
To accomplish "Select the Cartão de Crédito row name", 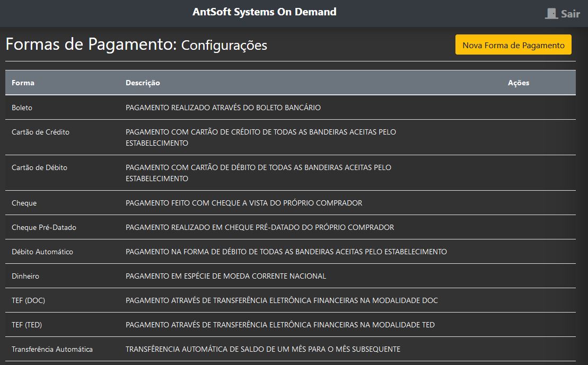I will (x=40, y=132).
